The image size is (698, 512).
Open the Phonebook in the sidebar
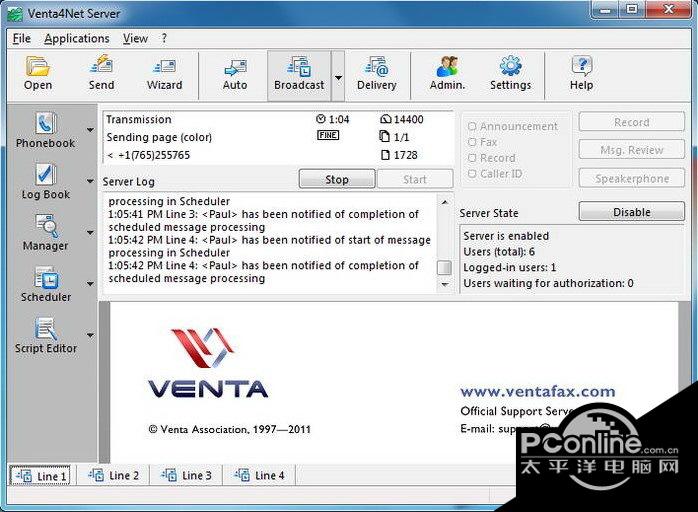click(x=45, y=130)
